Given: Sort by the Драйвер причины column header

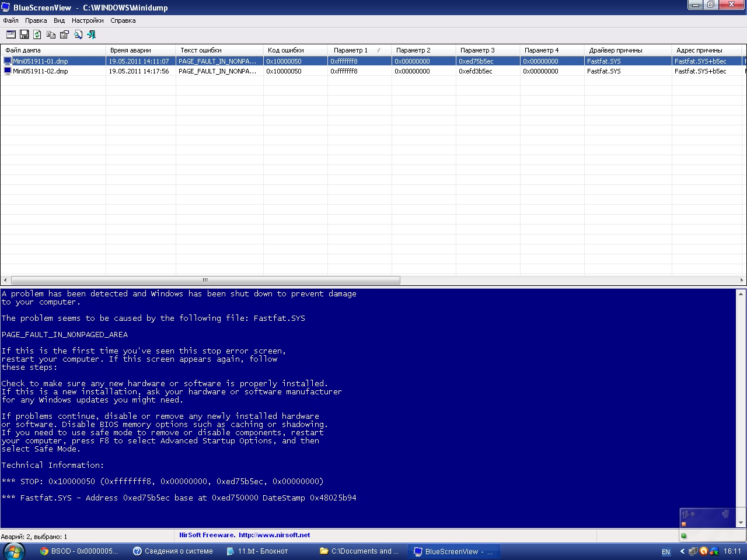Looking at the screenshot, I should (x=628, y=50).
